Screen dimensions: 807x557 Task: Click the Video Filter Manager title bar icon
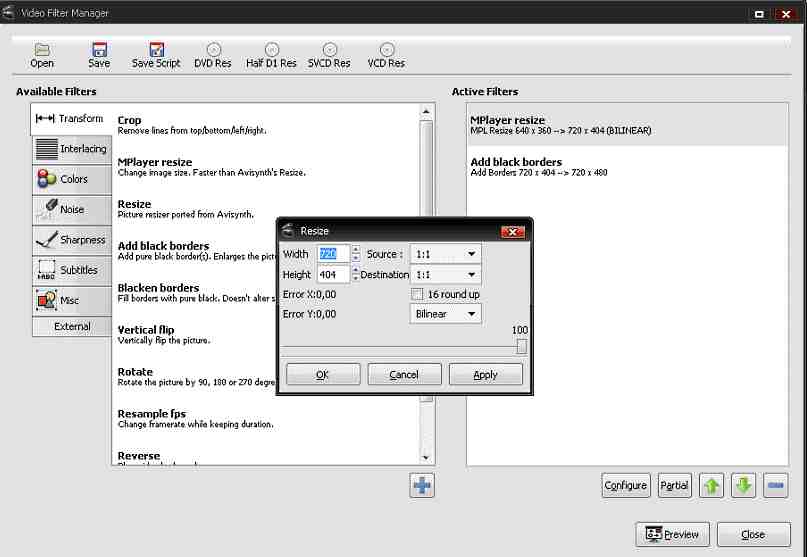pyautogui.click(x=8, y=12)
